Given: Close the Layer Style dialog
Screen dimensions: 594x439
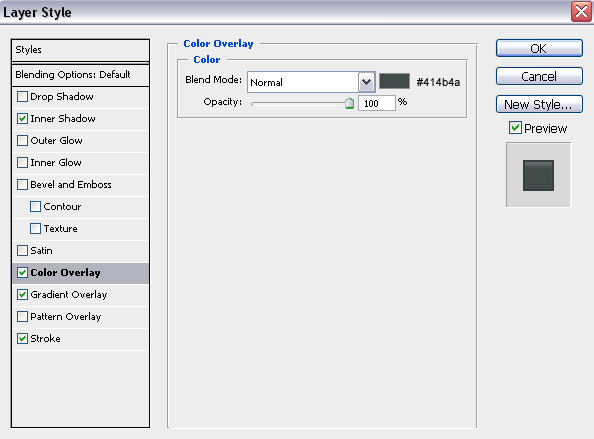Looking at the screenshot, I should [x=581, y=12].
